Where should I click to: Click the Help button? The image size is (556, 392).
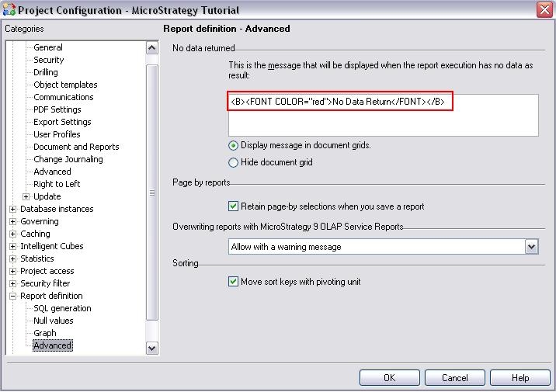click(x=520, y=378)
